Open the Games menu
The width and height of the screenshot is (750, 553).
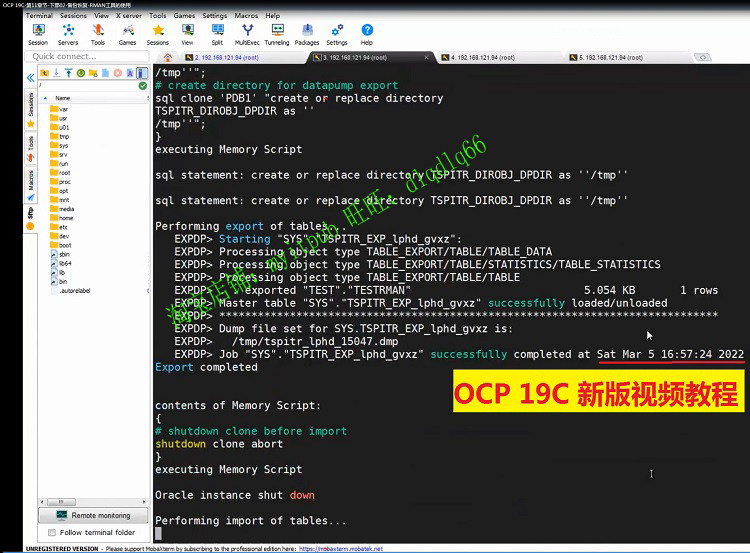click(x=184, y=16)
